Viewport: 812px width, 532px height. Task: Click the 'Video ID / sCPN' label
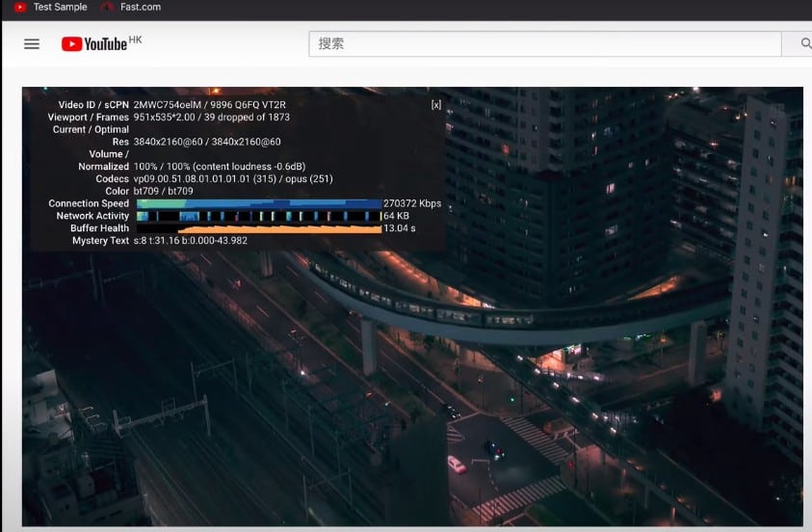(93, 105)
